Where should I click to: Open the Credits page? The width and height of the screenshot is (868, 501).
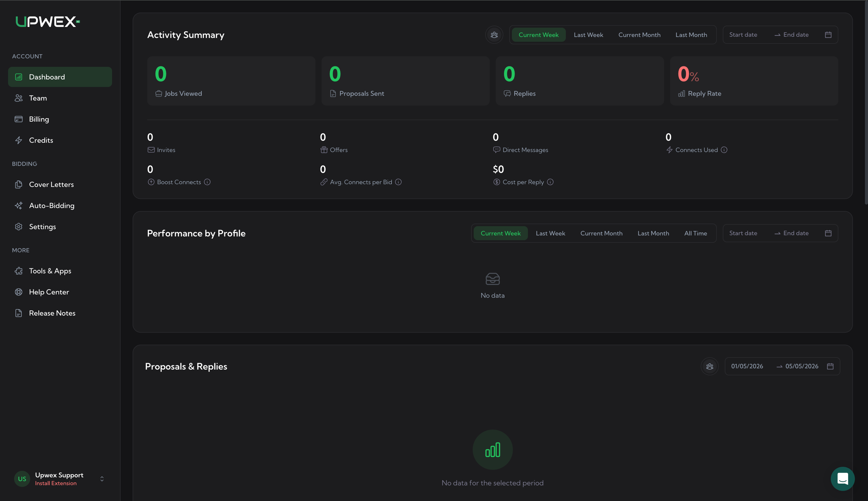60,140
